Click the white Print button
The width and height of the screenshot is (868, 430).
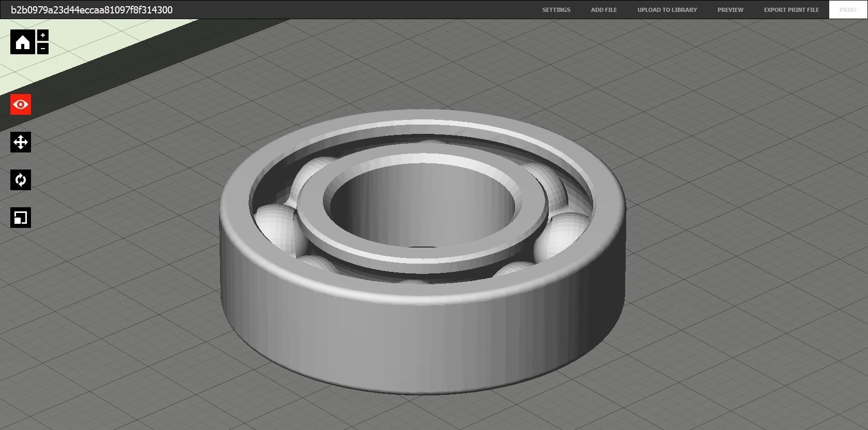(848, 10)
